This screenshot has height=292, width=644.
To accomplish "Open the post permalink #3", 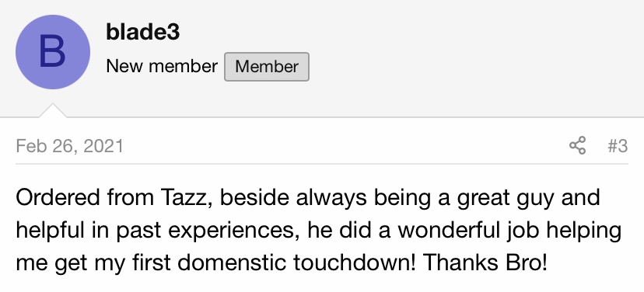I will tap(618, 146).
